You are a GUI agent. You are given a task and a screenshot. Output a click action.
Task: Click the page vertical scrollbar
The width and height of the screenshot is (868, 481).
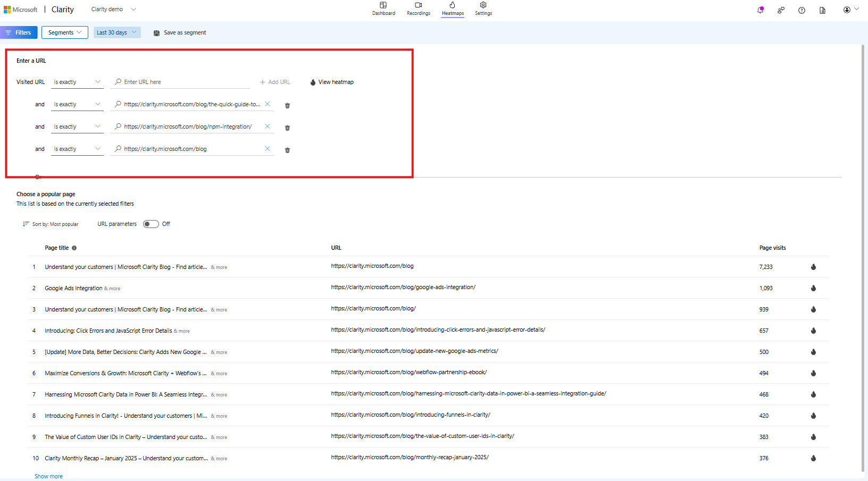pyautogui.click(x=863, y=258)
